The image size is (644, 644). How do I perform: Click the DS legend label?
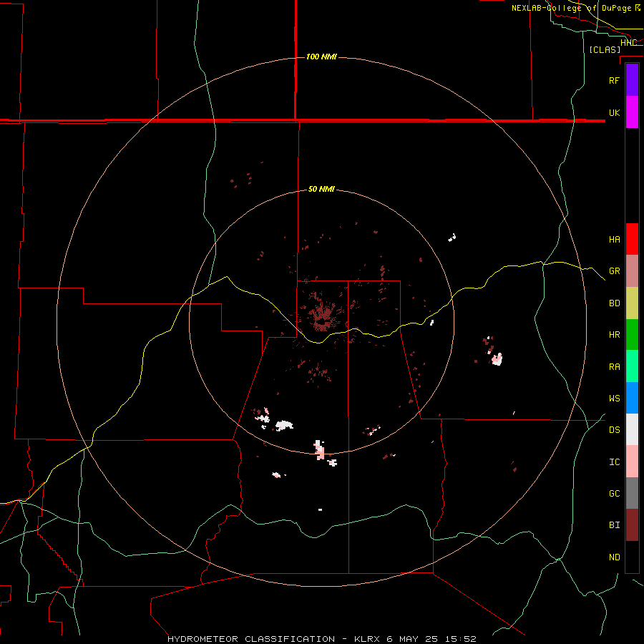point(614,430)
